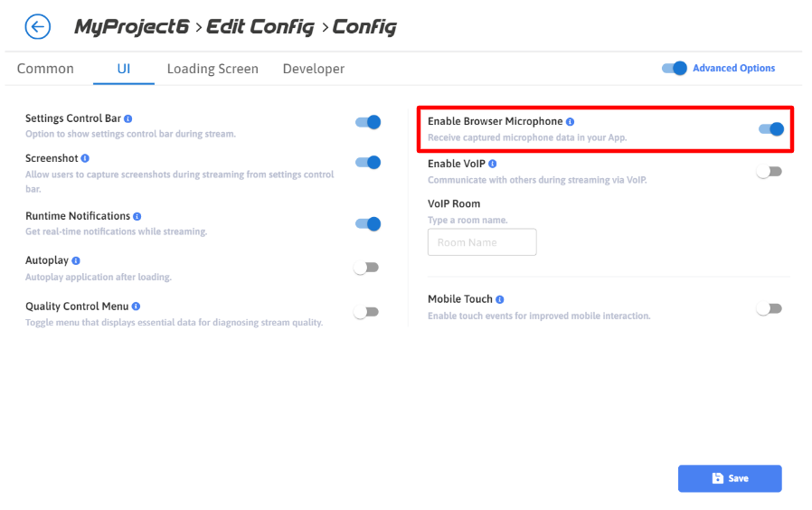The image size is (812, 510).
Task: Click info icon beside Settings Control Bar
Action: (128, 118)
